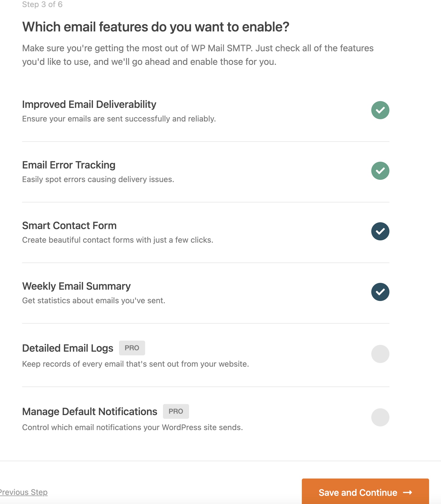441x504 pixels.
Task: Toggle the Email Error Tracking green checkmark
Action: point(380,171)
